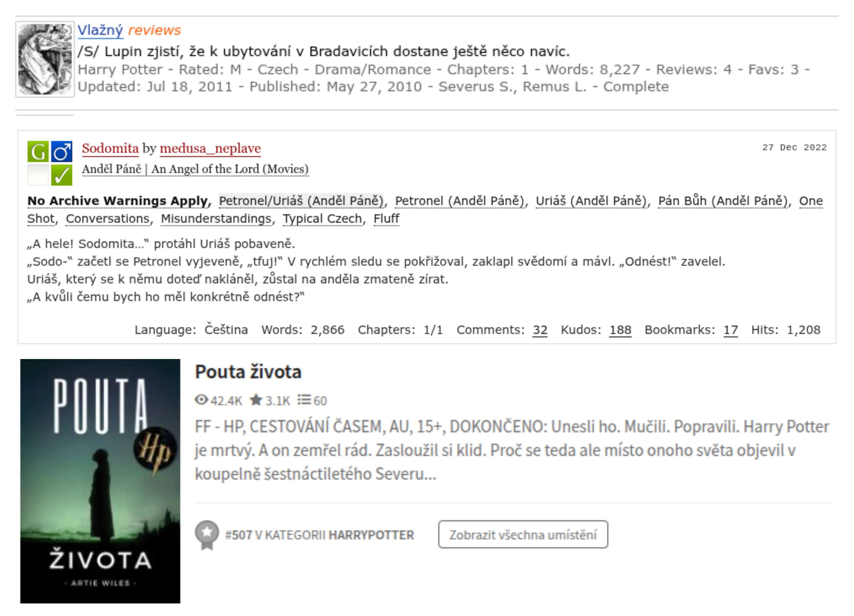The height and width of the screenshot is (616, 854).
Task: Open the 188 kudos link
Action: 620,330
